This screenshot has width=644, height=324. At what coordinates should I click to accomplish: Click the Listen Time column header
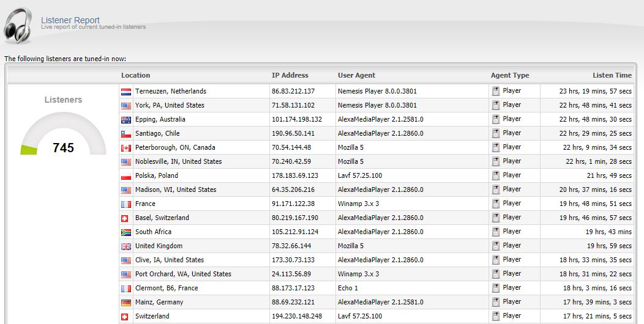(x=612, y=75)
